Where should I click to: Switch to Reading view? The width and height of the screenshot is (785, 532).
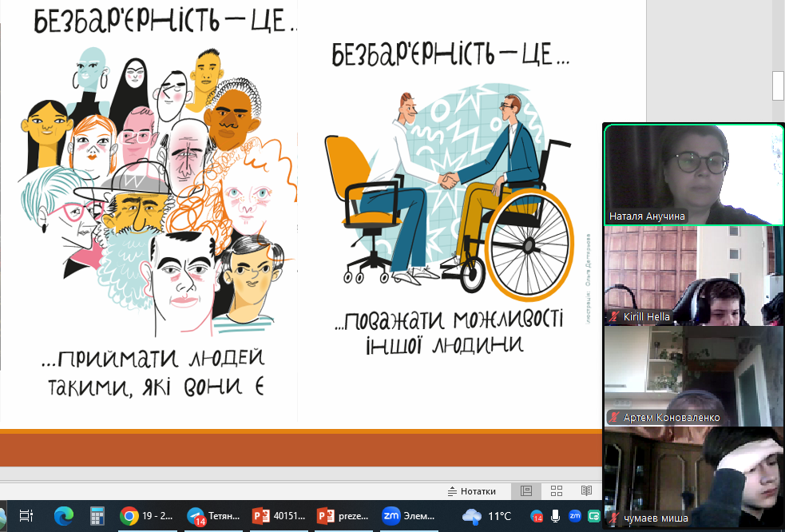coord(586,491)
